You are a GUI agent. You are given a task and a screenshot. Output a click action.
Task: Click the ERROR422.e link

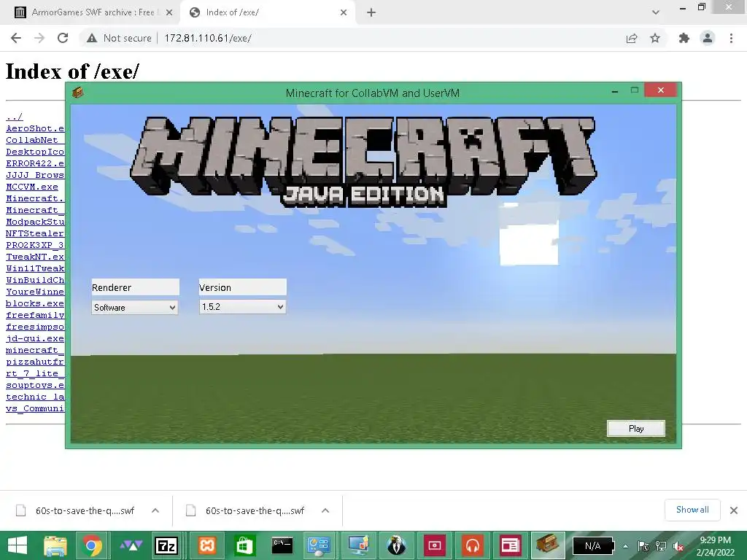coord(35,163)
